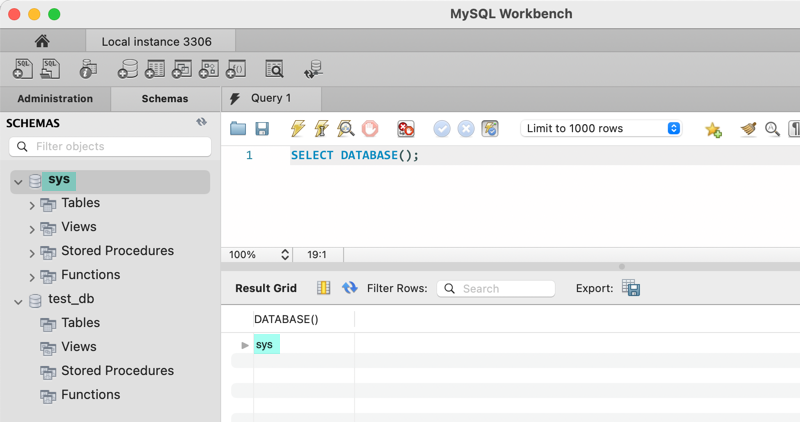The image size is (800, 422).
Task: Execute the query with the lightning bolt icon
Action: (x=297, y=129)
